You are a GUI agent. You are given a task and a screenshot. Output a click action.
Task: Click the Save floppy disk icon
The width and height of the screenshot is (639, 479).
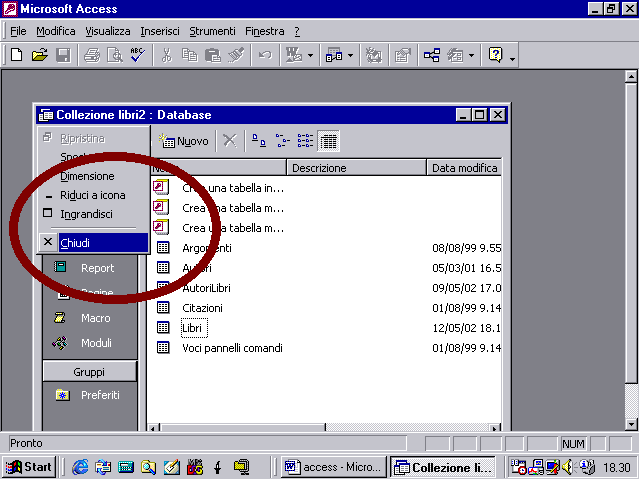(63, 55)
